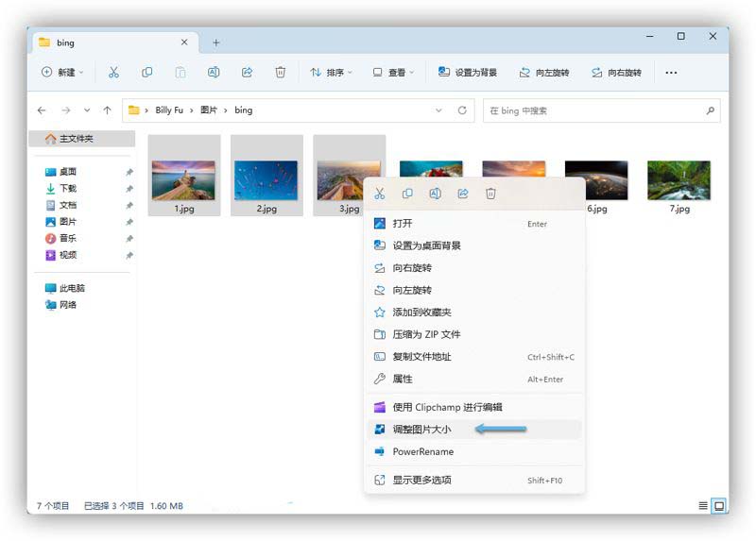Click the refresh button beside the address bar

pos(462,110)
